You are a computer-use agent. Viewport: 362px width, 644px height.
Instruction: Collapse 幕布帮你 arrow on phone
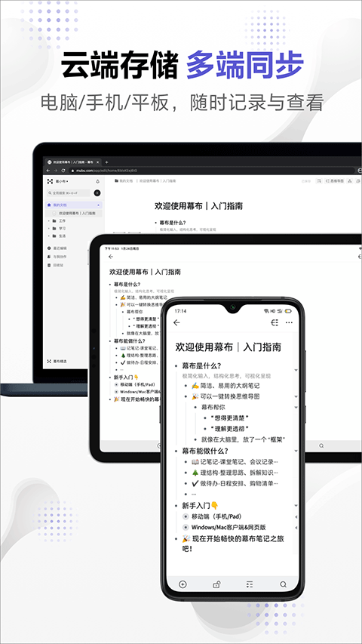click(x=296, y=408)
